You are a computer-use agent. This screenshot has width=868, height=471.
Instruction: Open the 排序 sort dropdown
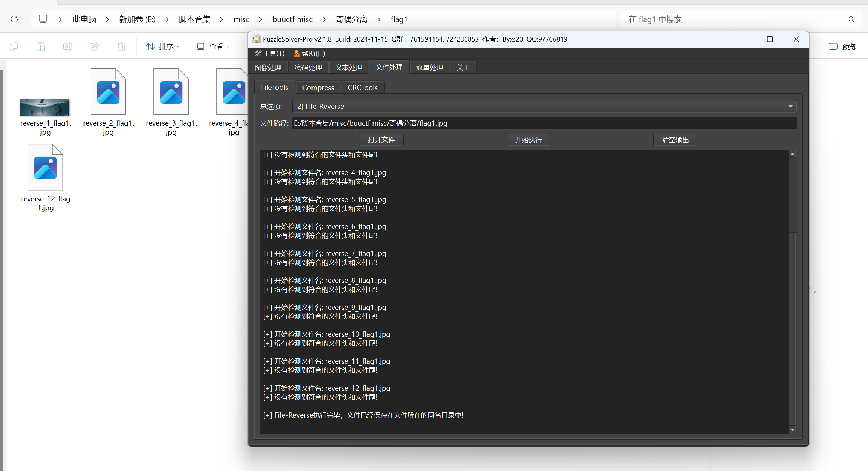tap(163, 46)
